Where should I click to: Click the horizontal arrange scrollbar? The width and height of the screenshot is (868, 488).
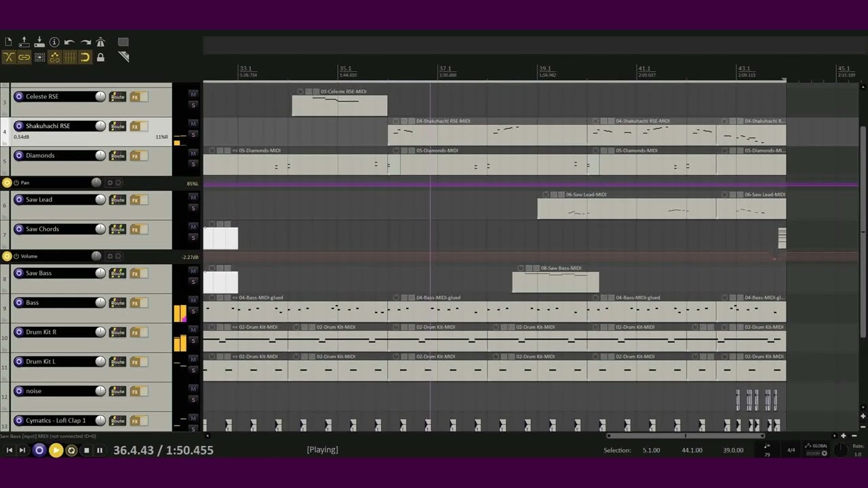[685, 436]
